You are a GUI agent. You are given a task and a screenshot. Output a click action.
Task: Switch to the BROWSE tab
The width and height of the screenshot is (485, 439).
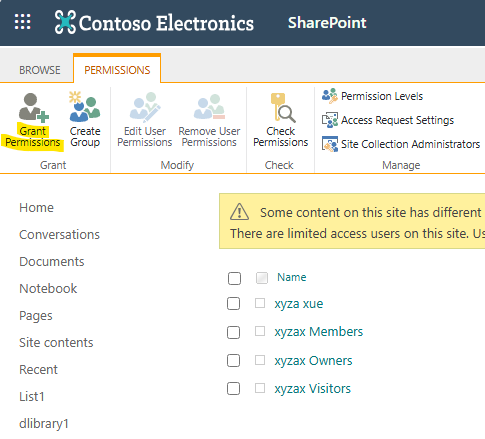[x=40, y=70]
